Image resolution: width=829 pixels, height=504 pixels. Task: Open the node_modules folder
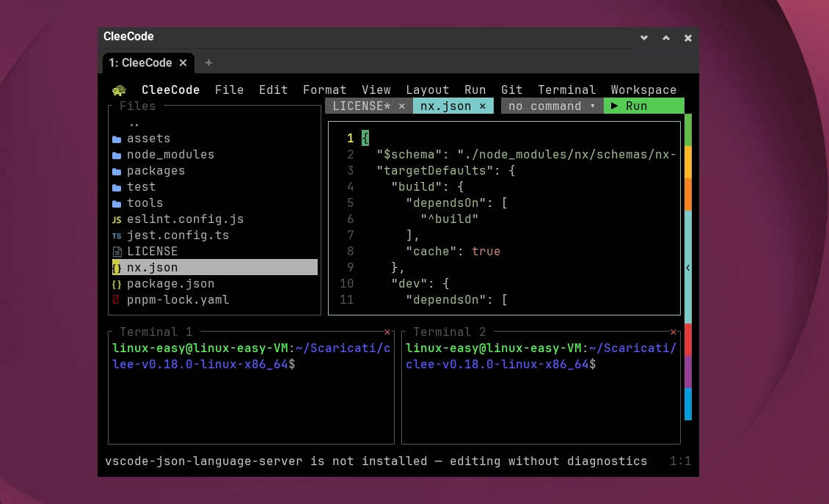164,154
